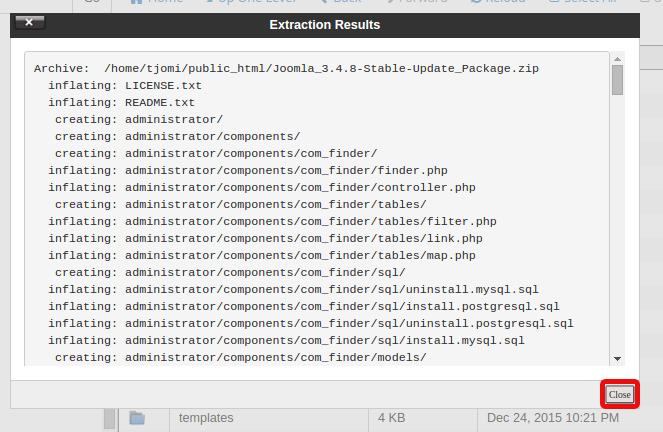The width and height of the screenshot is (663, 432).
Task: Click the Close button in the dialog footer
Action: coord(619,394)
